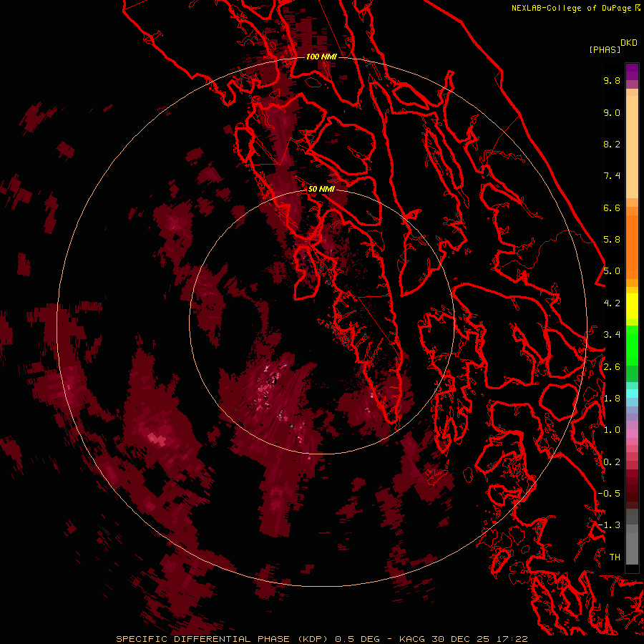Viewport: 644px width, 644px height.
Task: Click the -1.3 value on color scale
Action: (x=609, y=525)
